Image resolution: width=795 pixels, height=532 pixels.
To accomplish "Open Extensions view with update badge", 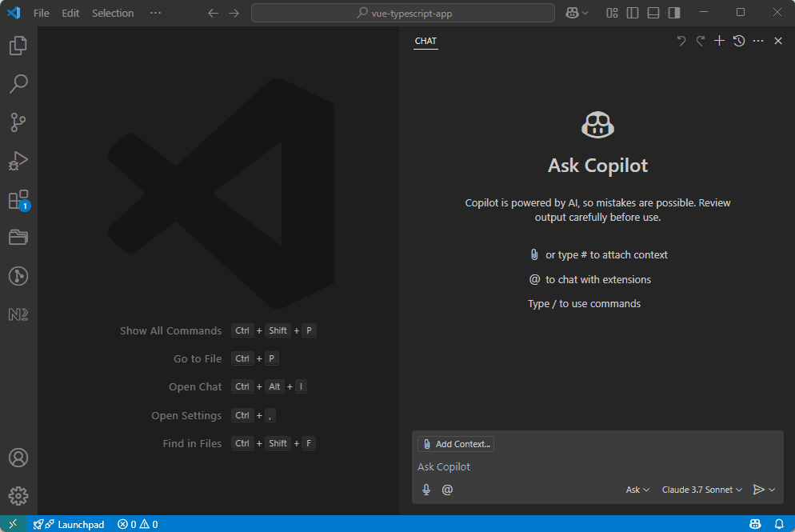I will (x=18, y=199).
